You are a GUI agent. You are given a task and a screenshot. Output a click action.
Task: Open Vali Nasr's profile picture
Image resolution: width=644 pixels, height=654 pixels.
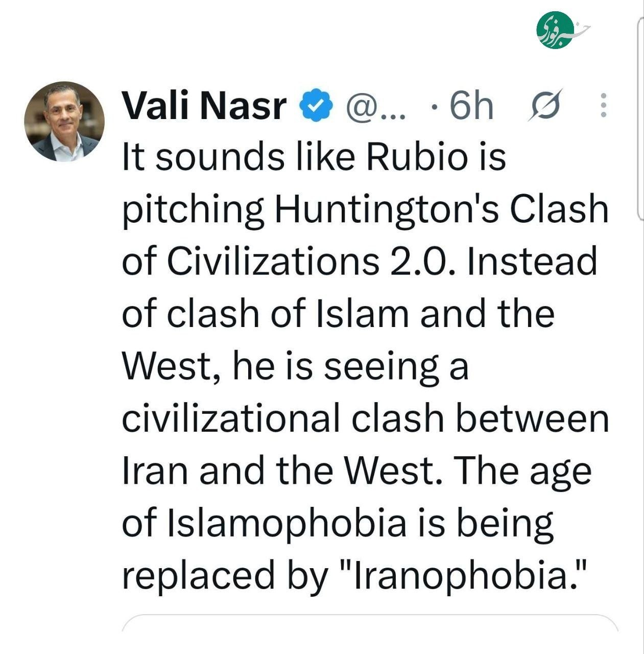coord(64,122)
